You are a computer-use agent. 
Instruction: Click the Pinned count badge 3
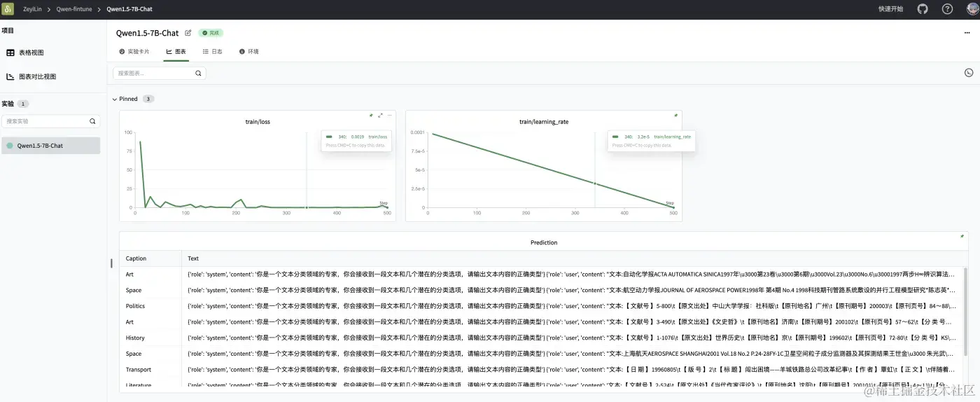tap(148, 99)
